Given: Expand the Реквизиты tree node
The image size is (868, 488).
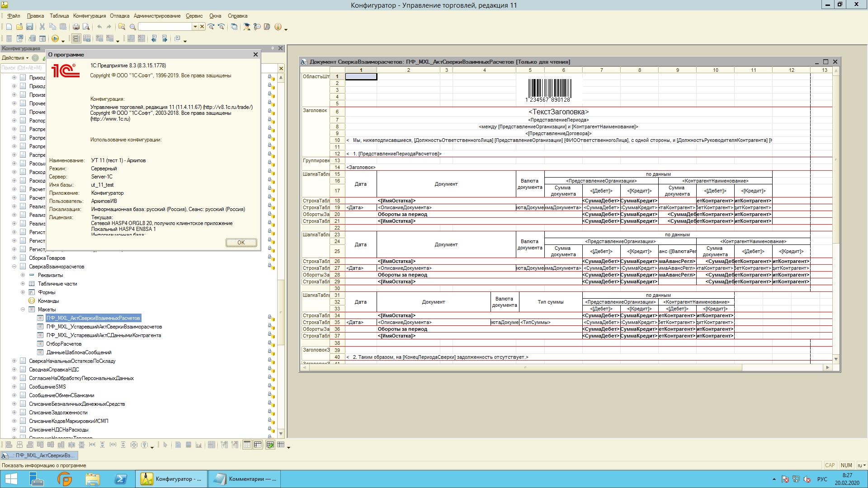Looking at the screenshot, I should (23, 275).
